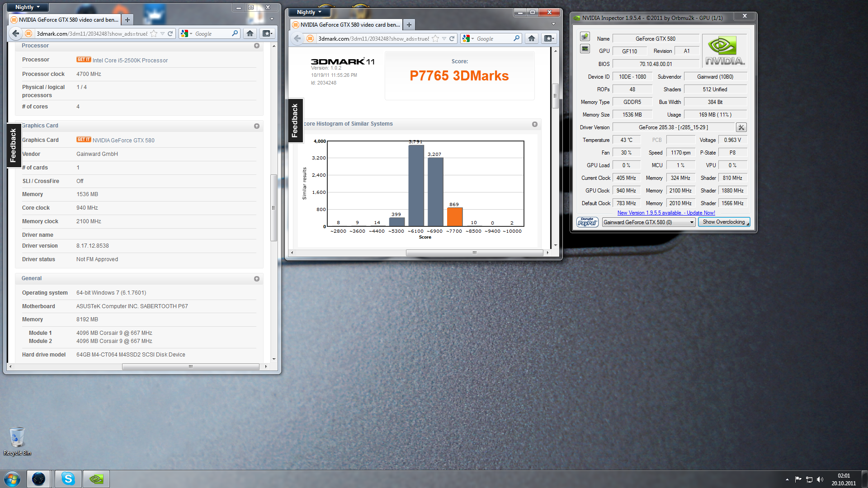Bookmark page star in left browser
The height and width of the screenshot is (488, 868).
[x=154, y=33]
